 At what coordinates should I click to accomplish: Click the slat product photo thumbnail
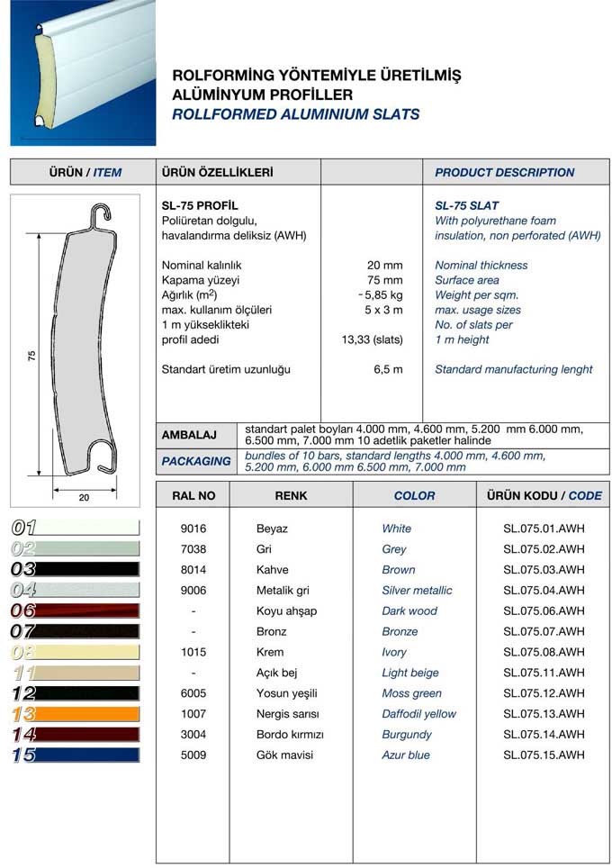[83, 72]
